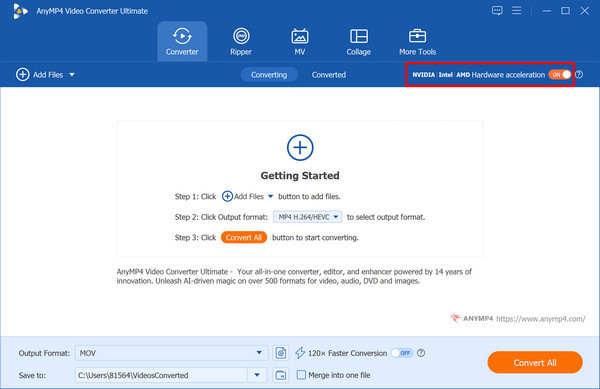Image resolution: width=600 pixels, height=389 pixels.
Task: Click the 120× Faster Conversion lightning icon
Action: (300, 353)
